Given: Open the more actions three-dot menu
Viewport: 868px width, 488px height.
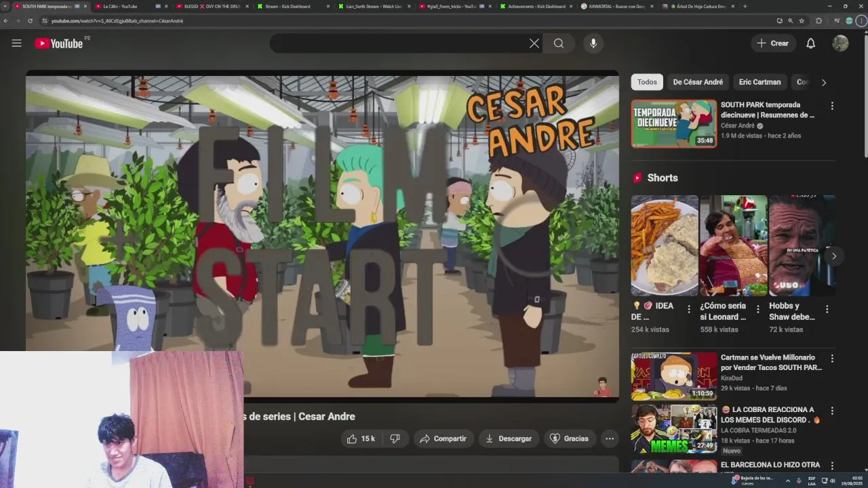Looking at the screenshot, I should pos(610,439).
